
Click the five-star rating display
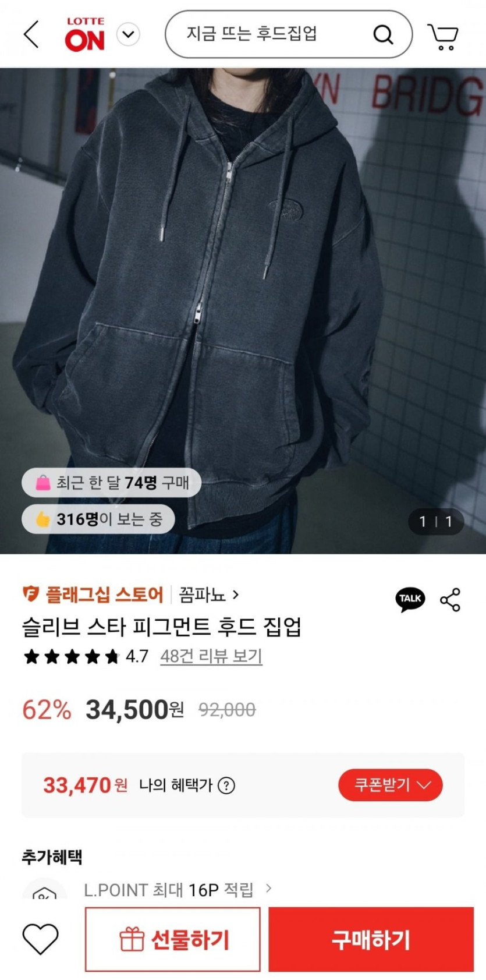coord(70,657)
